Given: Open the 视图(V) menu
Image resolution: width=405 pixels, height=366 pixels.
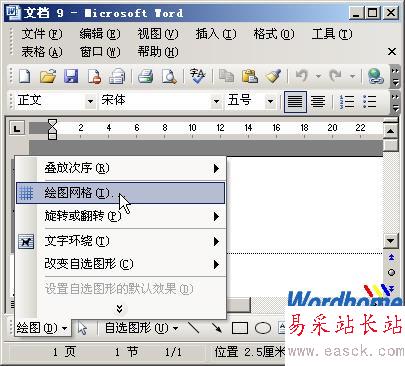Looking at the screenshot, I should 158,34.
